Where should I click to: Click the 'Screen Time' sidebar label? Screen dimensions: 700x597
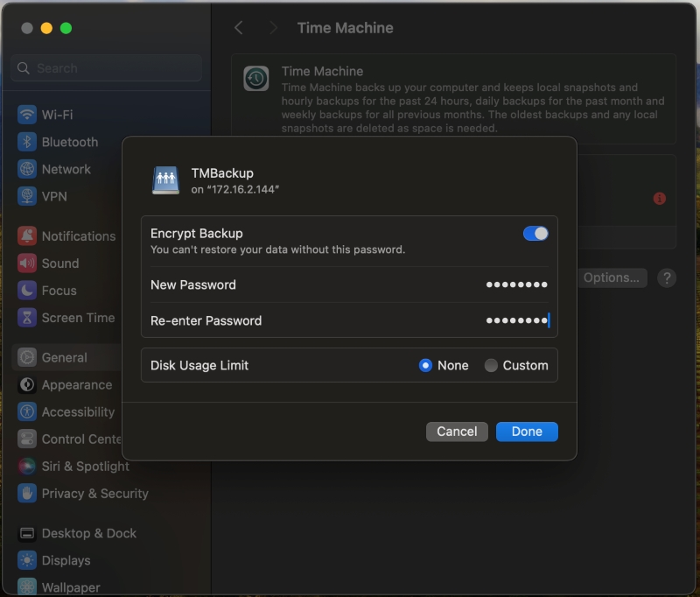click(78, 318)
